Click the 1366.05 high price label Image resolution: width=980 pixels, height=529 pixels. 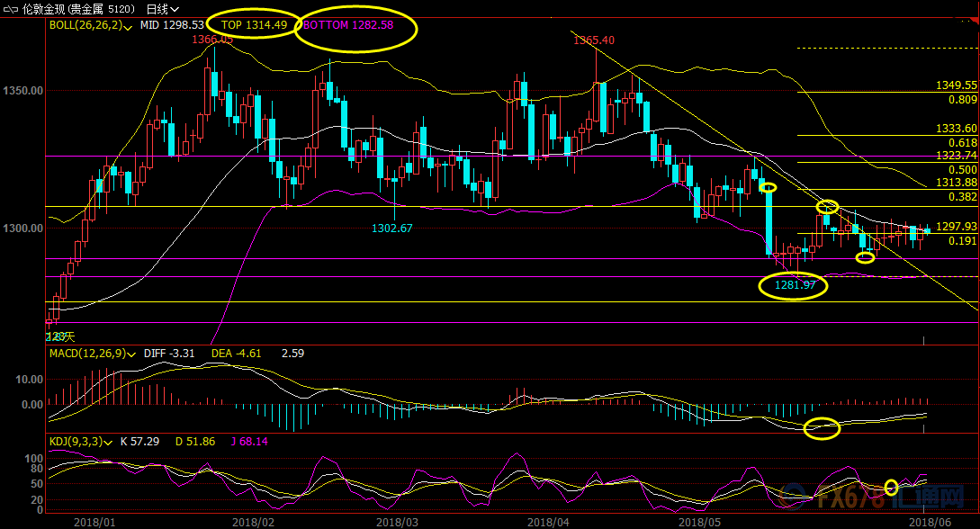point(212,40)
